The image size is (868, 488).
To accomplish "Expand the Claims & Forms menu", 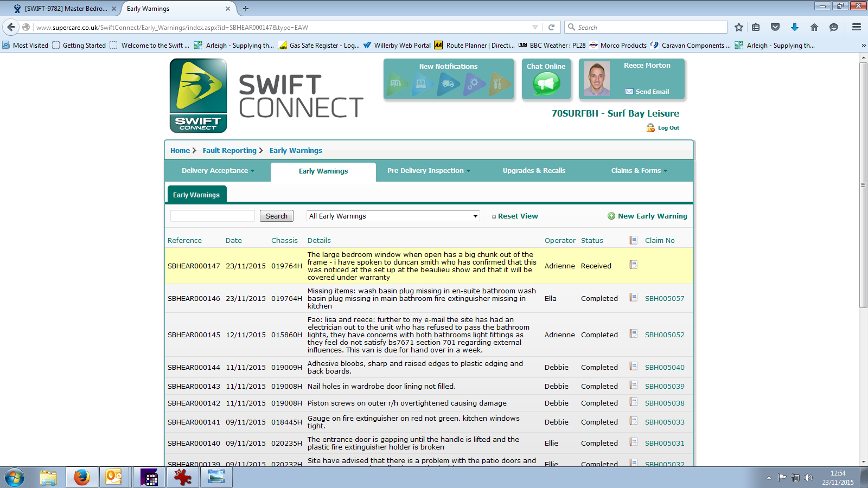I will click(639, 171).
